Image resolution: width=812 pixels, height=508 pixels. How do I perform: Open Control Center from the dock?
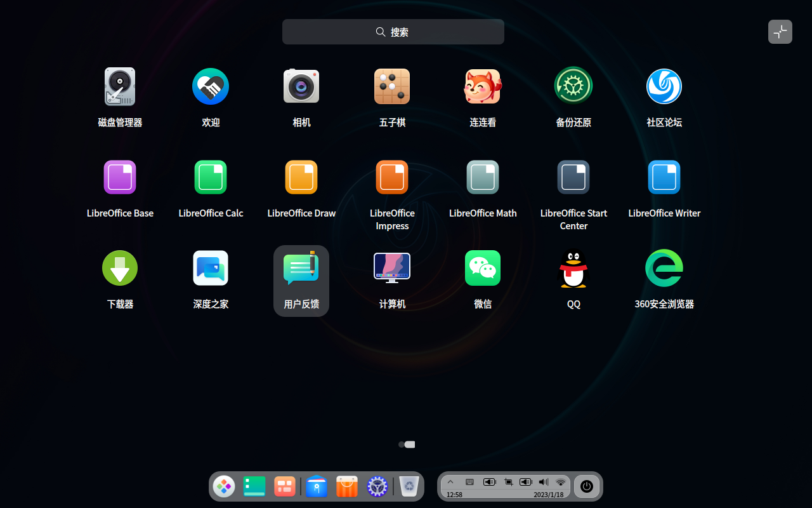(x=377, y=486)
